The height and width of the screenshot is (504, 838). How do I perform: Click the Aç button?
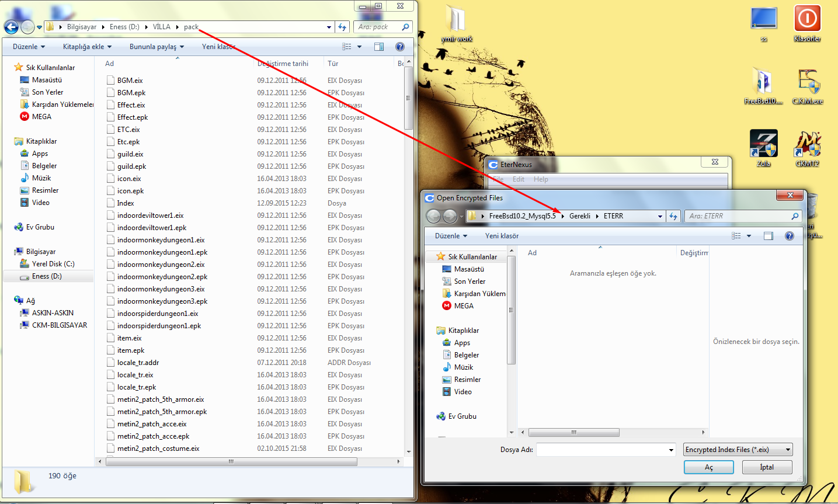pyautogui.click(x=709, y=467)
